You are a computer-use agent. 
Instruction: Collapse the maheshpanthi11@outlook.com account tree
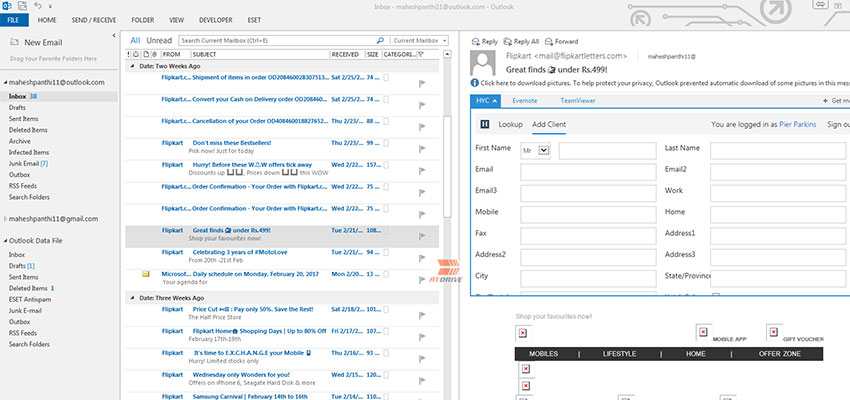[x=5, y=82]
